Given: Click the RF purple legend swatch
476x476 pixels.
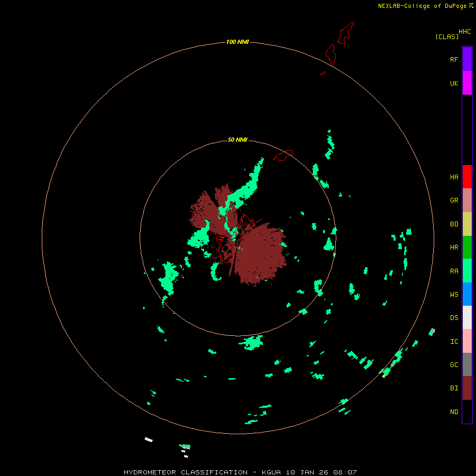Looking at the screenshot, I should click(x=467, y=59).
